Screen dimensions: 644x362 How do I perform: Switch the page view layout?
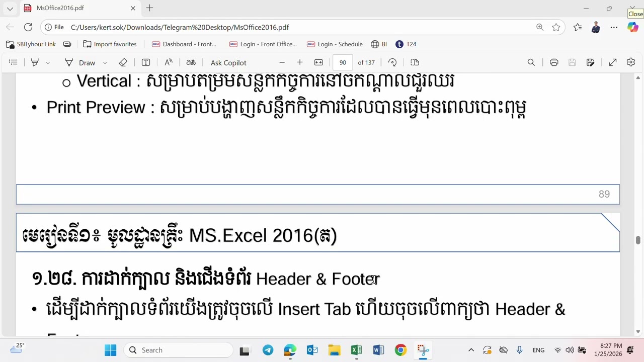[x=415, y=62]
